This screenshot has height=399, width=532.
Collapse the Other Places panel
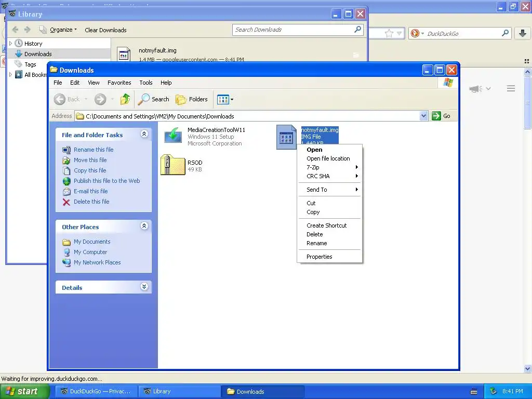[x=144, y=226]
